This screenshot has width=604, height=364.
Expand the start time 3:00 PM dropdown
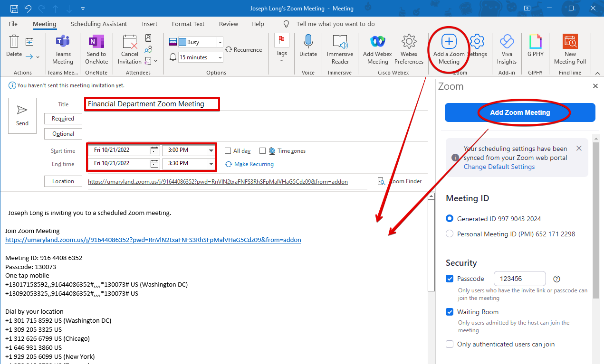(211, 150)
